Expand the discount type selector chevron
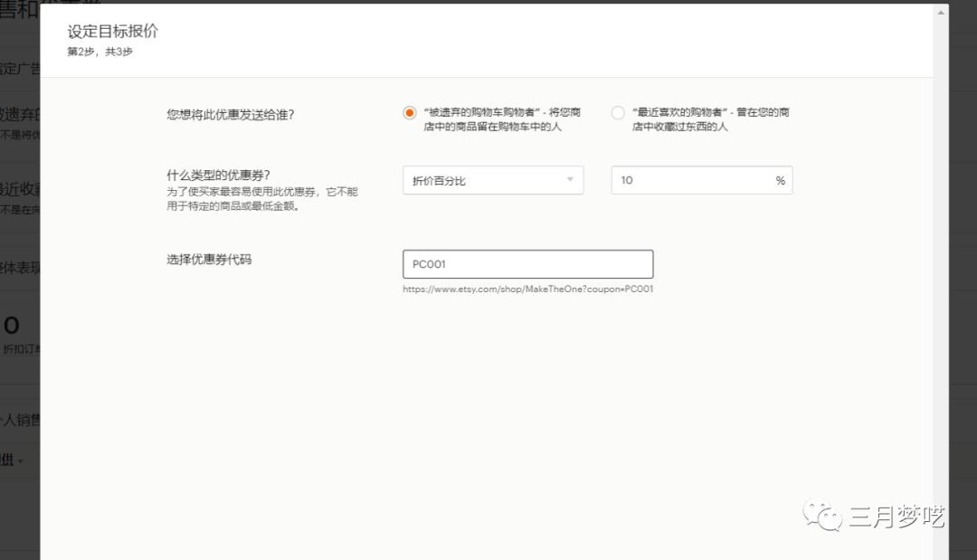This screenshot has height=560, width=977. click(571, 180)
